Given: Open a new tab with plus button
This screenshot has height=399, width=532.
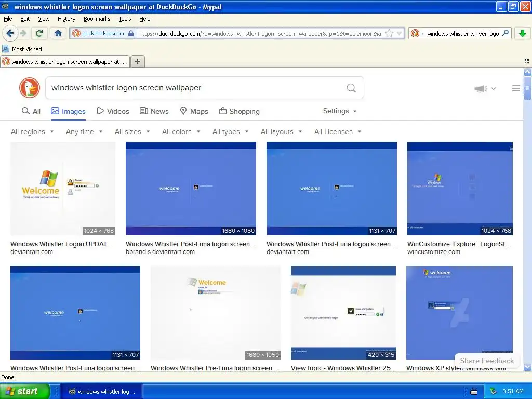Looking at the screenshot, I should pyautogui.click(x=137, y=61).
